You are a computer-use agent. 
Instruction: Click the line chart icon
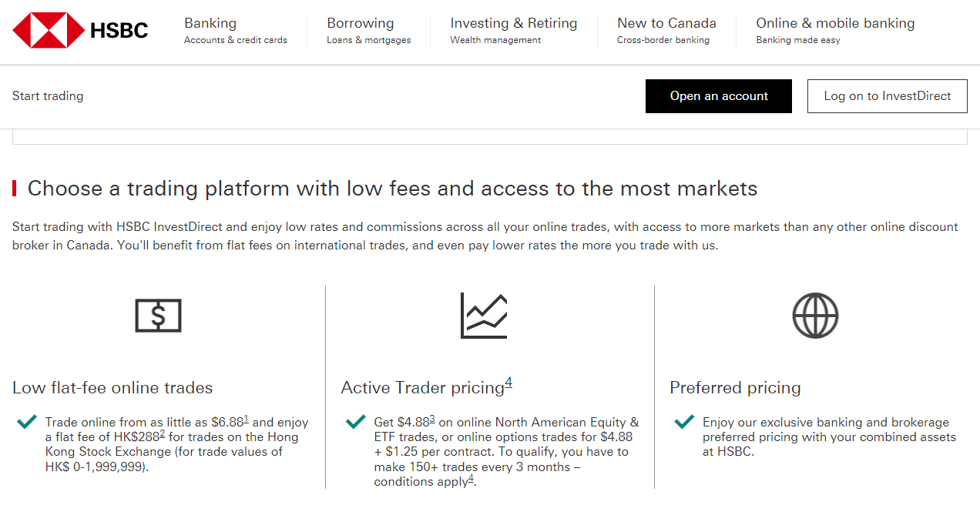coord(484,316)
